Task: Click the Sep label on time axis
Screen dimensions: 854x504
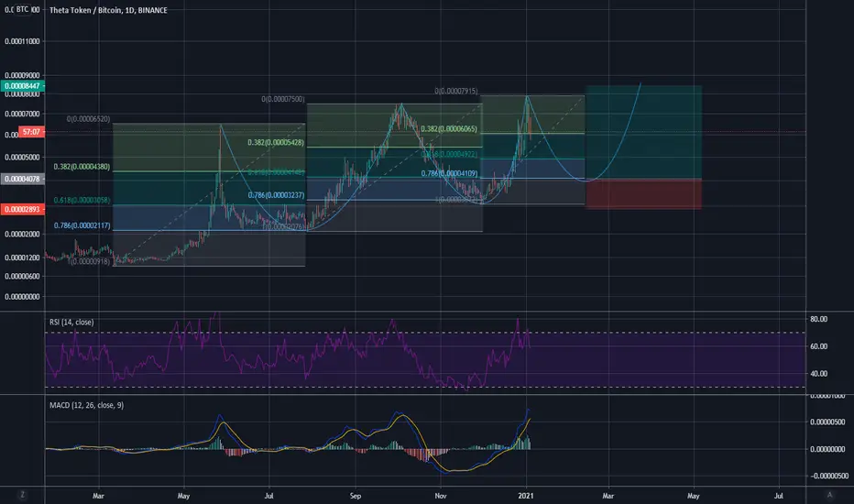Action: click(x=356, y=496)
